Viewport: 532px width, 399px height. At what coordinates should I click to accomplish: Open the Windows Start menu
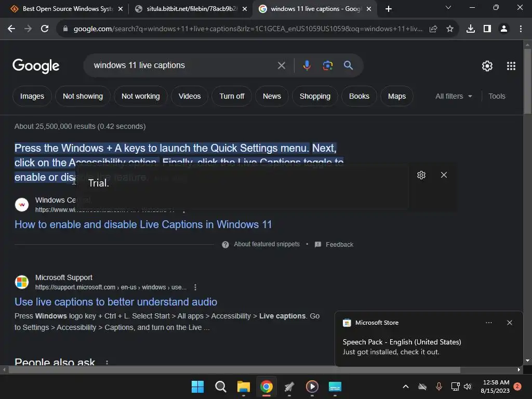click(x=197, y=387)
